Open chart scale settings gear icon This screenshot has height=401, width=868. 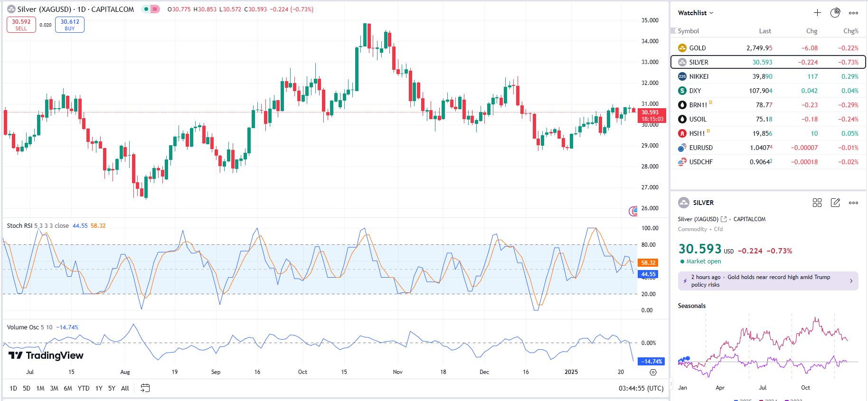point(653,373)
